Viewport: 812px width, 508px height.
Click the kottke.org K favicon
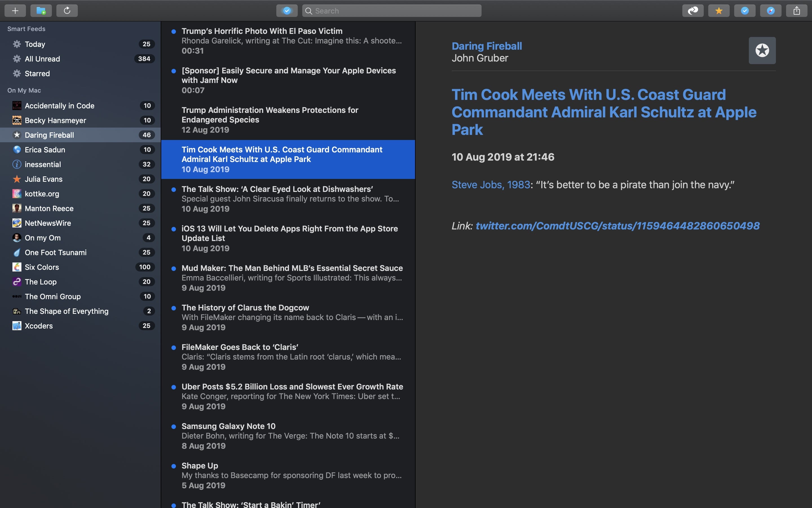tap(17, 194)
